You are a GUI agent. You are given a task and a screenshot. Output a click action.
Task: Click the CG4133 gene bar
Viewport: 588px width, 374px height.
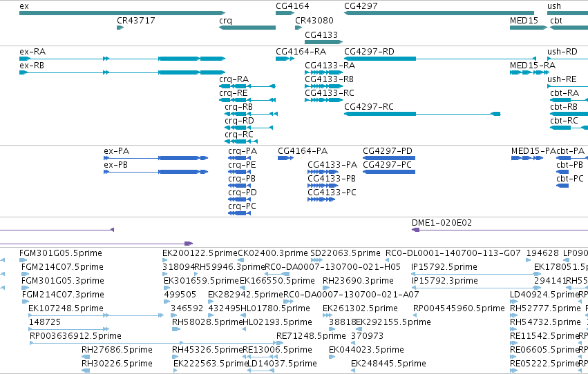coord(323,42)
